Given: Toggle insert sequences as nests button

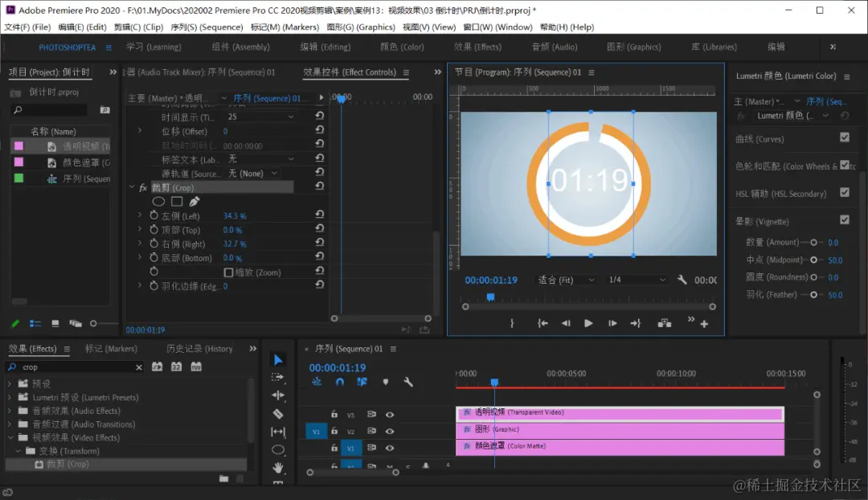Looking at the screenshot, I should (316, 382).
